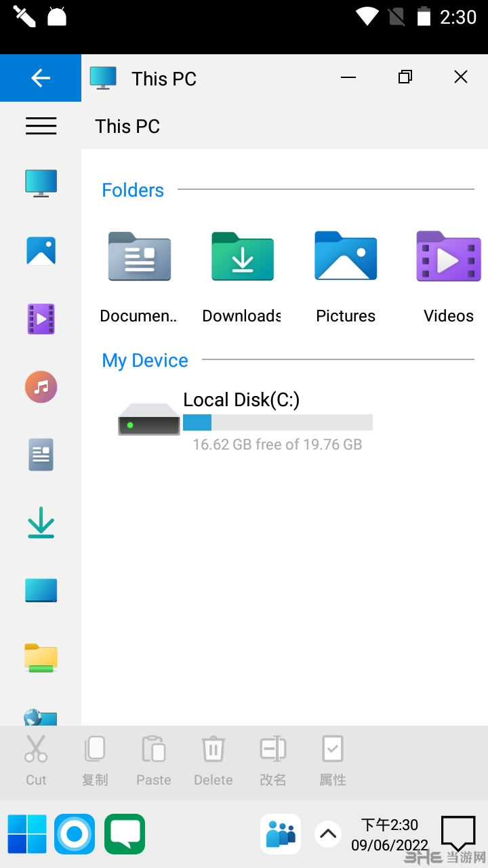The height and width of the screenshot is (868, 488).
Task: Click '16.62 GB free of 19.76 GB' text
Action: [277, 445]
